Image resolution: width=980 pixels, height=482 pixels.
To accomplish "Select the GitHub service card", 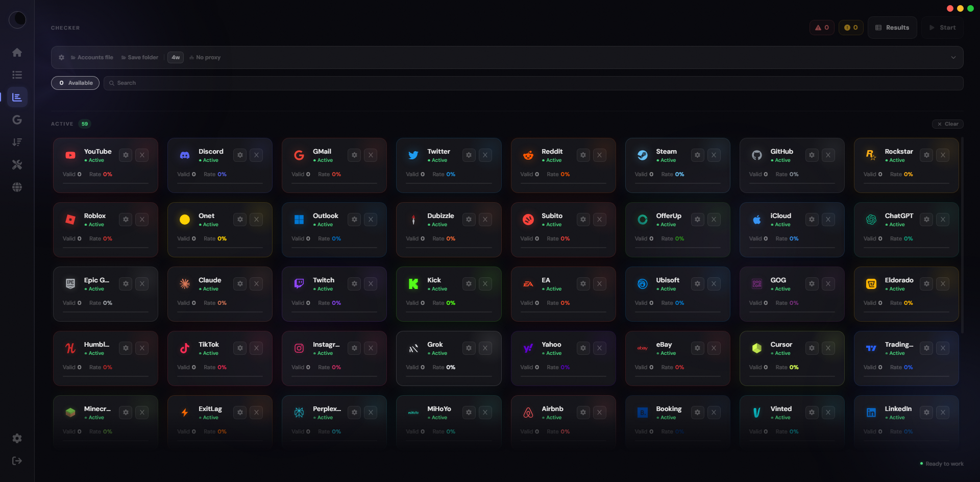I will tap(792, 165).
